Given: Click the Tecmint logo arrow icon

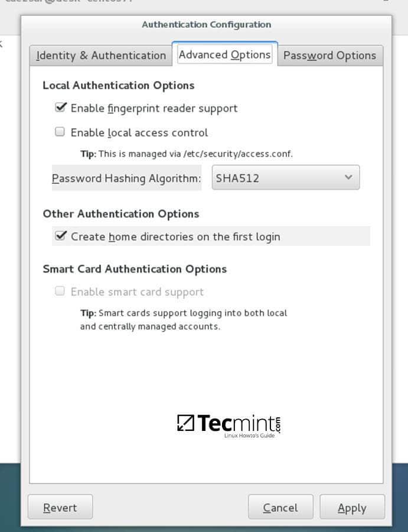Looking at the screenshot, I should tap(185, 423).
